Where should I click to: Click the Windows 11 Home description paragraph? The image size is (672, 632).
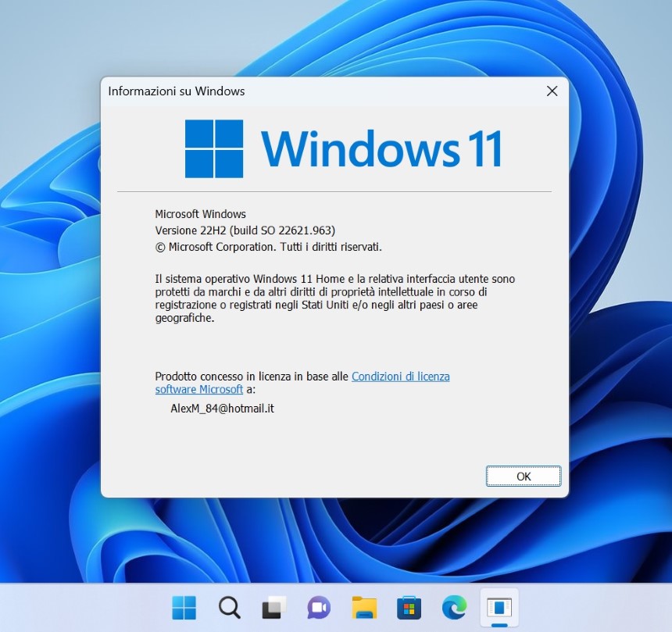coord(334,298)
